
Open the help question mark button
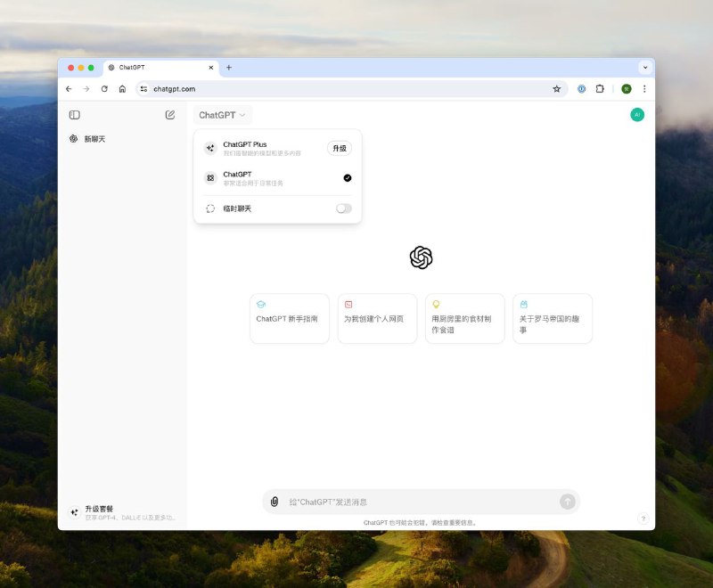[643, 519]
